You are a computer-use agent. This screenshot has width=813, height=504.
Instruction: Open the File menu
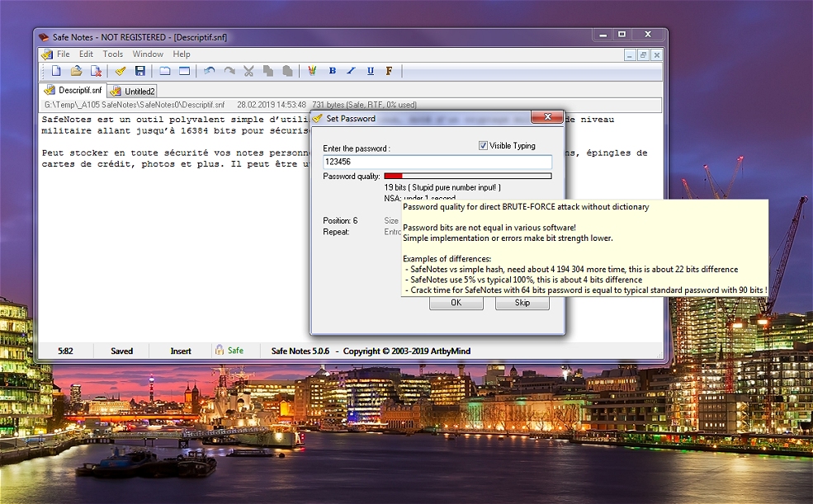(x=64, y=54)
